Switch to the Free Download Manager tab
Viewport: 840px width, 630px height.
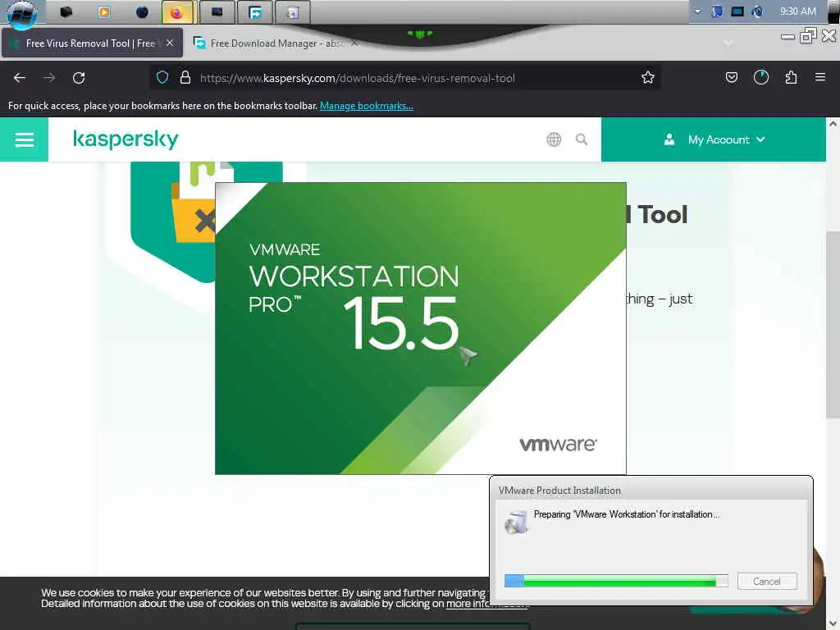coord(276,43)
